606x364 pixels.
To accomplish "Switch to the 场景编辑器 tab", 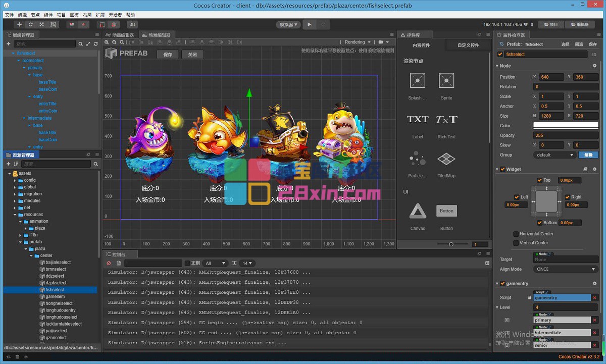I will tap(156, 35).
